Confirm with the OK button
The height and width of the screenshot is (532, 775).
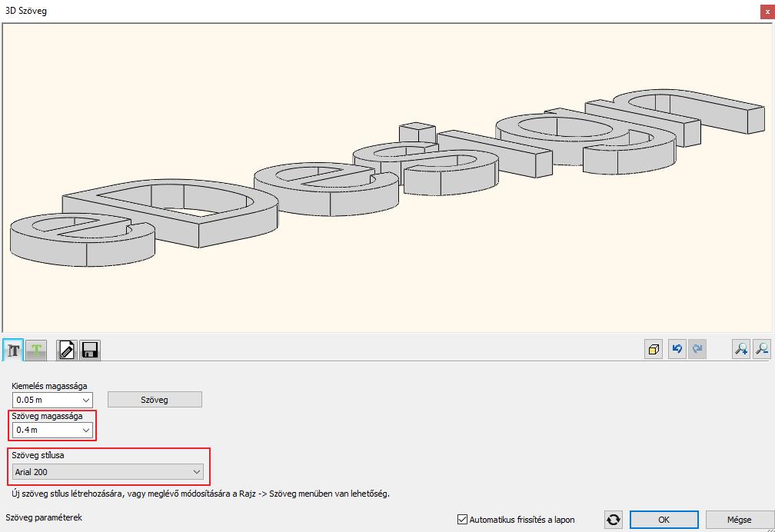pos(664,520)
